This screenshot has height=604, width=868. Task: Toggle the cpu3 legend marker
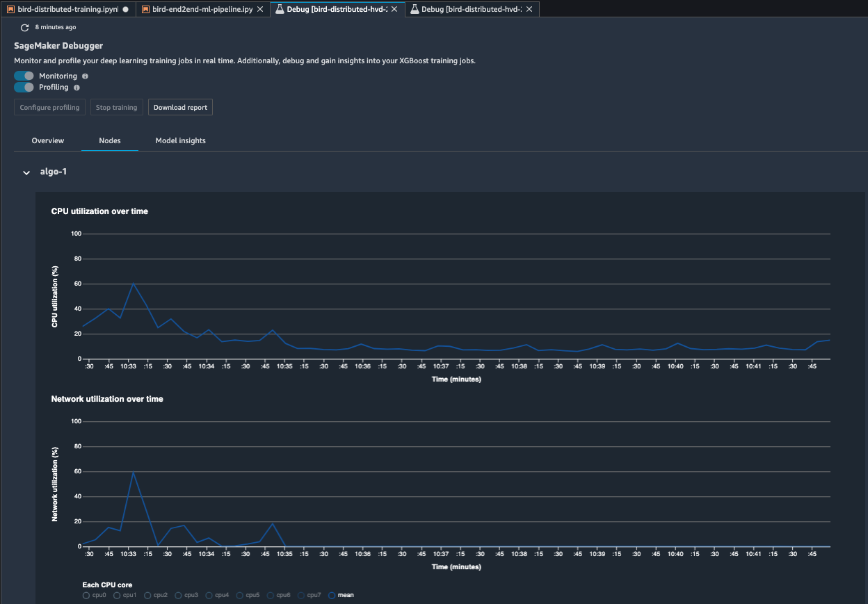(178, 595)
